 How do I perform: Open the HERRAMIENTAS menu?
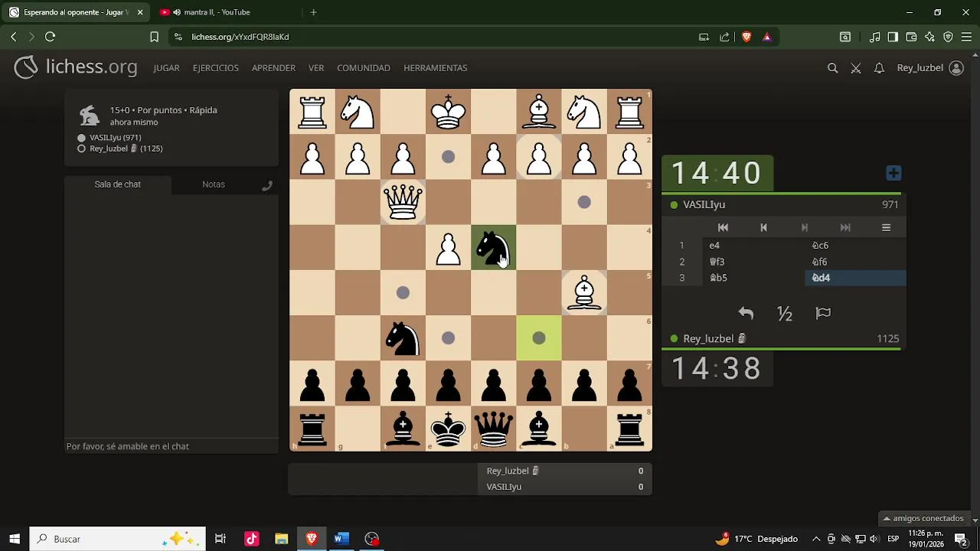[435, 68]
